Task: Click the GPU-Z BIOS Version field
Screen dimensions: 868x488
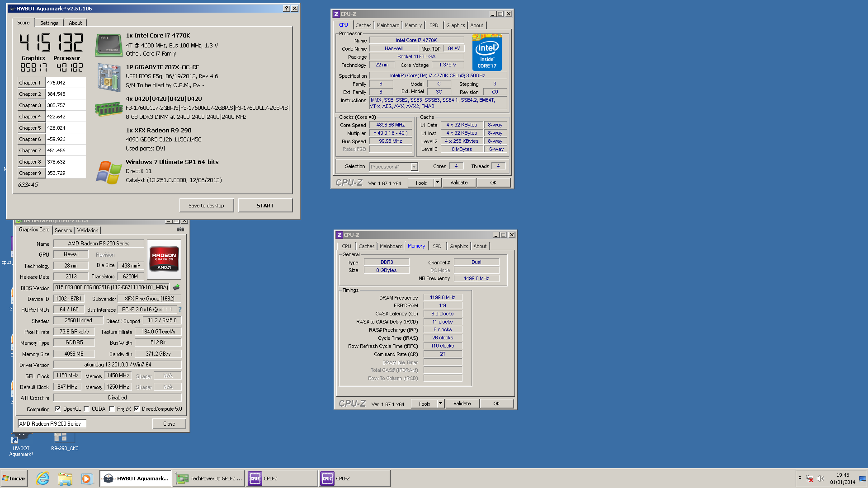Action: click(111, 287)
